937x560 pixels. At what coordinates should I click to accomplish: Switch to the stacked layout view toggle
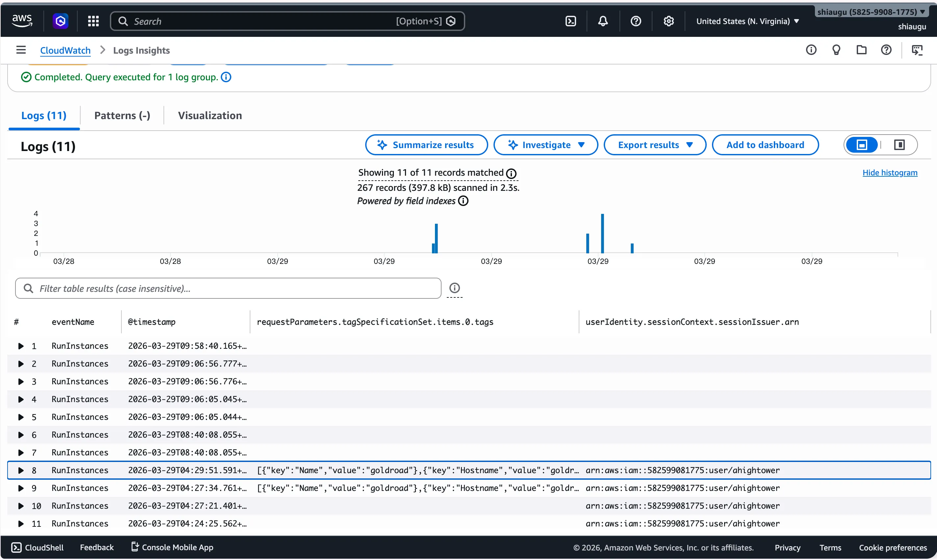862,145
